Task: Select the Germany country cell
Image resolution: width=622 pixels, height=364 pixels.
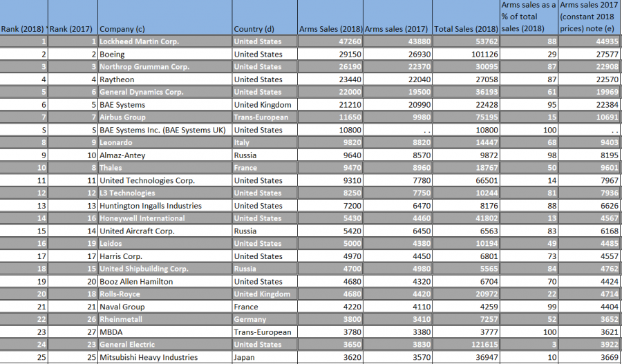Action: click(265, 319)
